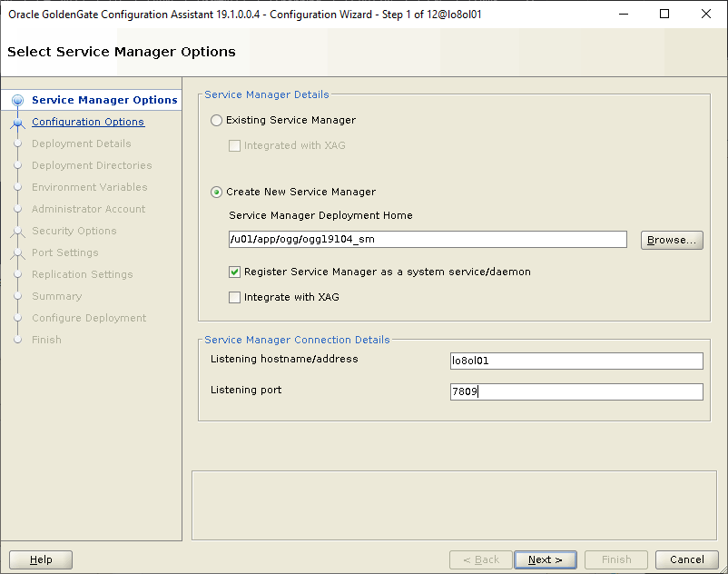Click the Configuration Options step node icon
Image resolution: width=728 pixels, height=574 pixels.
click(17, 123)
